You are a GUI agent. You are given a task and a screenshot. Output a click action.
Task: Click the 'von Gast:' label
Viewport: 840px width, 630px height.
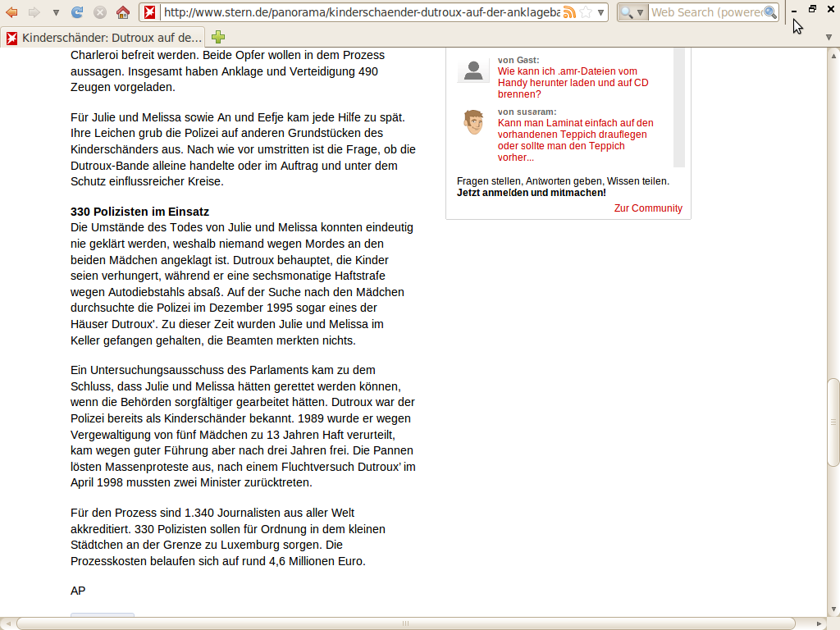tap(518, 60)
